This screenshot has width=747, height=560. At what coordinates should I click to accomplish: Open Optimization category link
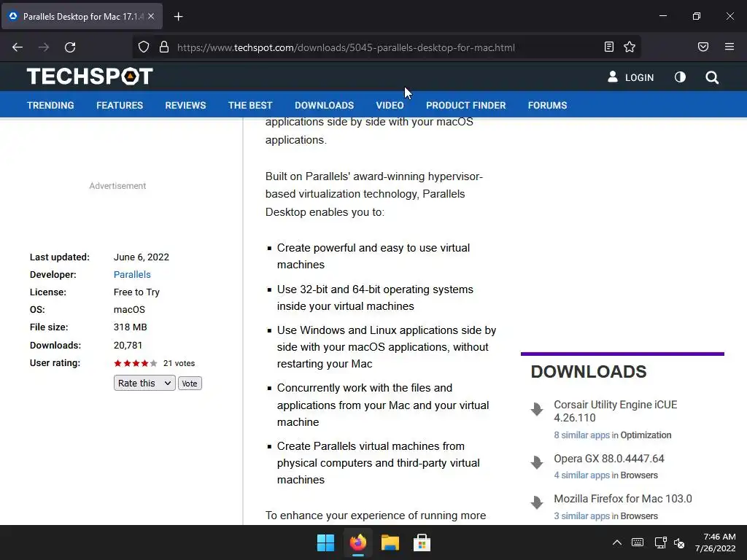(646, 435)
